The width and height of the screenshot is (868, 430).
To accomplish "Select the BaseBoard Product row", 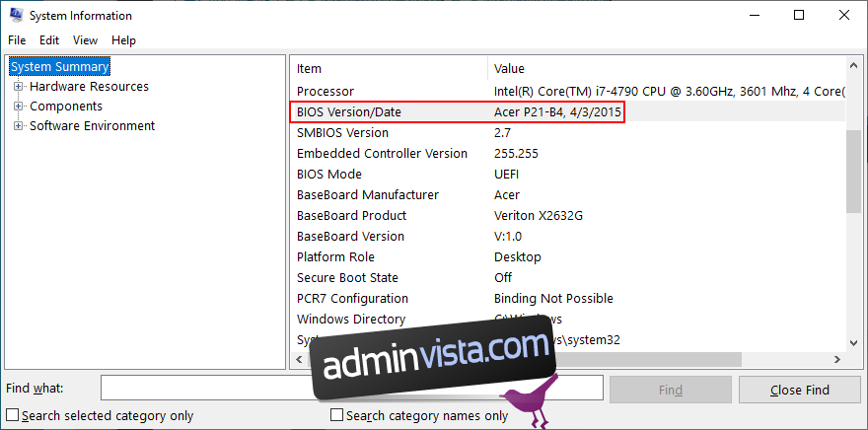I will 568,216.
